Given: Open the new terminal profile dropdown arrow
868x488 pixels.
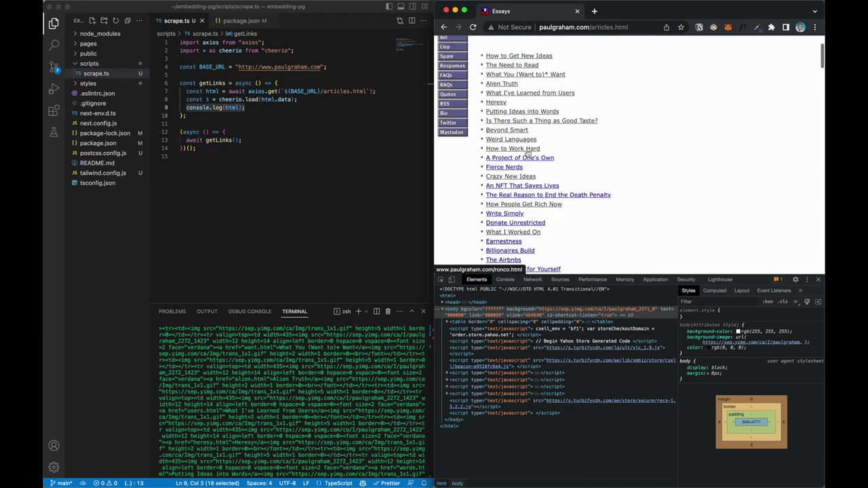Looking at the screenshot, I should tap(366, 311).
